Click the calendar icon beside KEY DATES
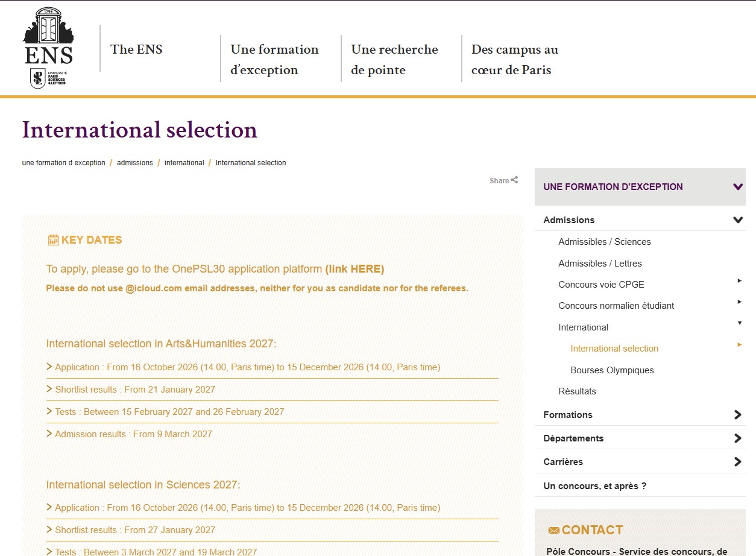 [53, 240]
